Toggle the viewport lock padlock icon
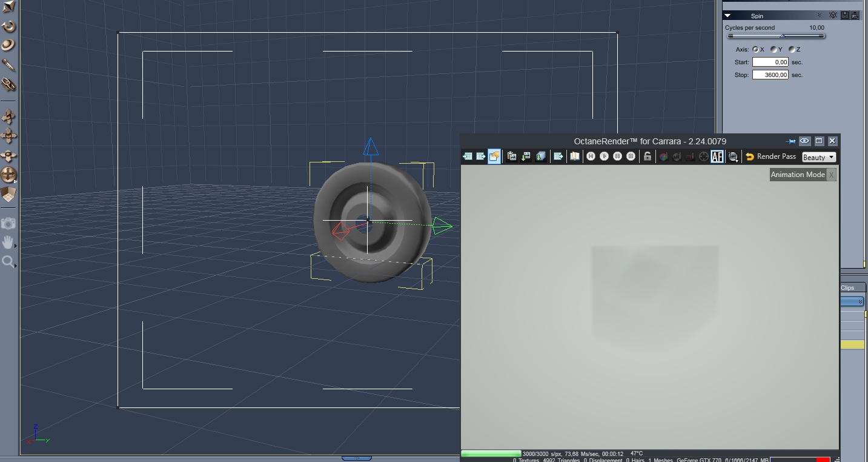The height and width of the screenshot is (462, 868). tap(648, 156)
